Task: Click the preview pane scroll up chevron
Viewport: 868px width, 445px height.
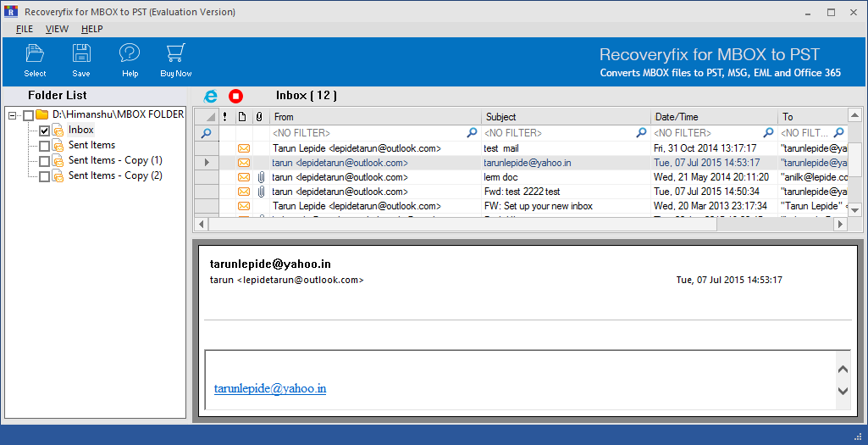Action: tap(843, 369)
